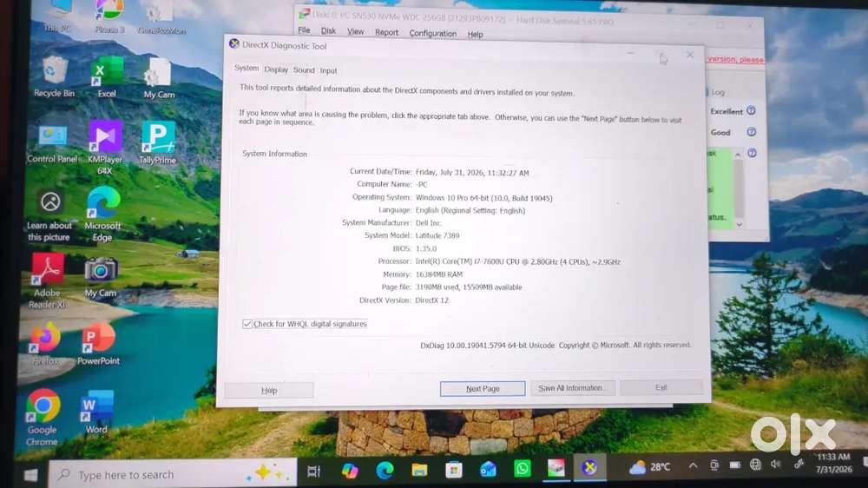Select the Control Panel desktop icon

52,144
